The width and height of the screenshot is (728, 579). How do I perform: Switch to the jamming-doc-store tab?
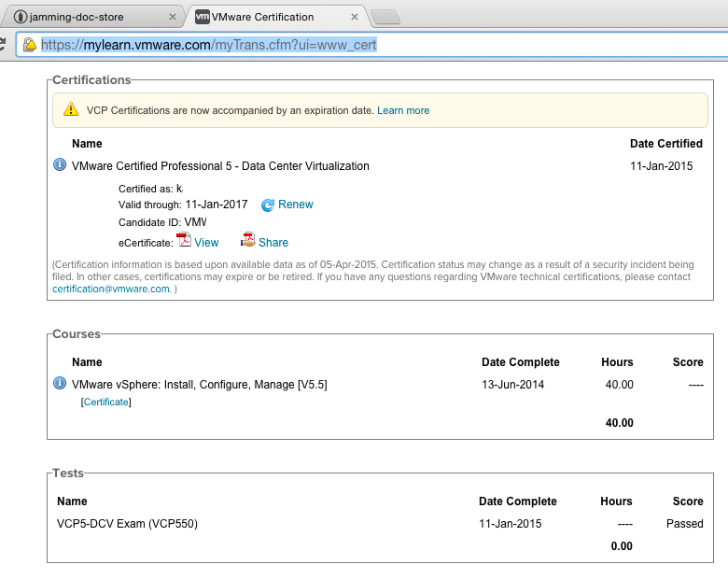[92, 17]
